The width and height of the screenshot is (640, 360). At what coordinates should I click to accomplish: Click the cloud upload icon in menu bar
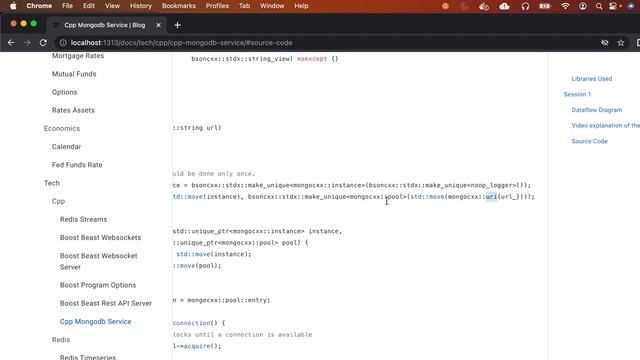click(504, 6)
